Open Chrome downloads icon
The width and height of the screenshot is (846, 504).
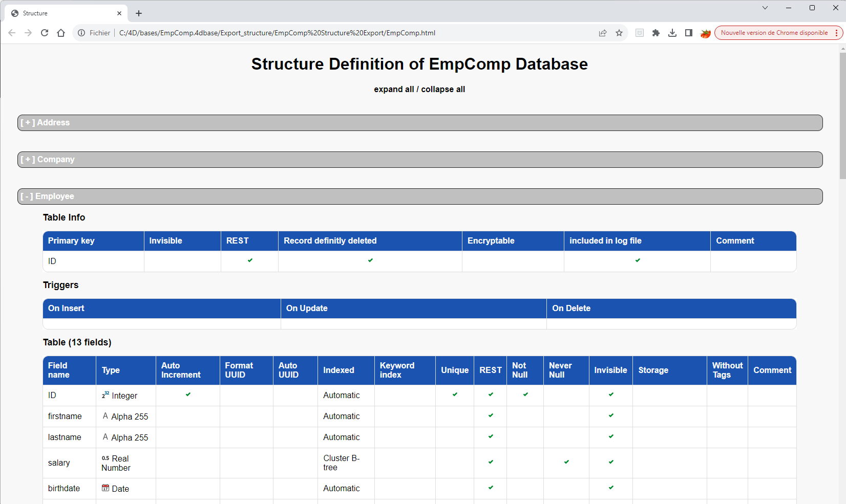(672, 33)
